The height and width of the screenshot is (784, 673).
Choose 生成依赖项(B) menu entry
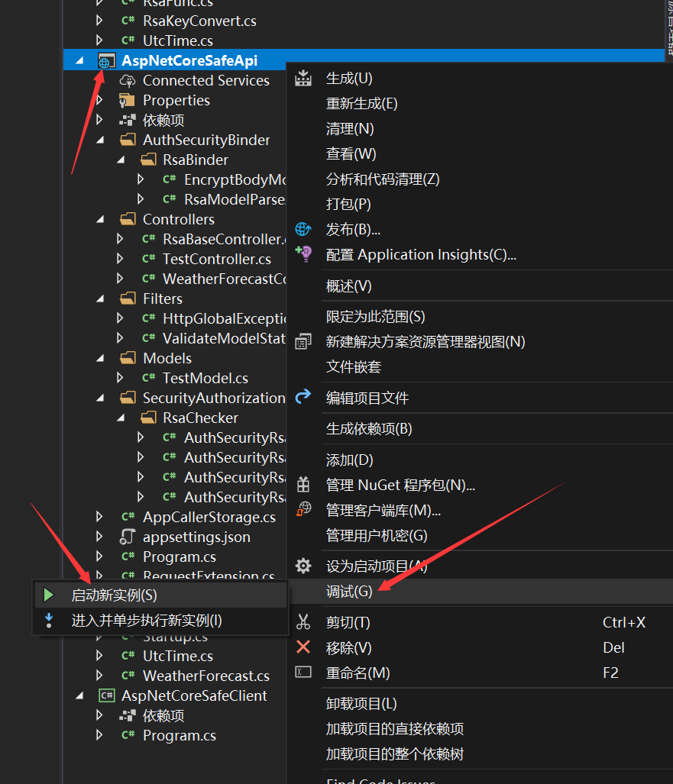(x=369, y=428)
